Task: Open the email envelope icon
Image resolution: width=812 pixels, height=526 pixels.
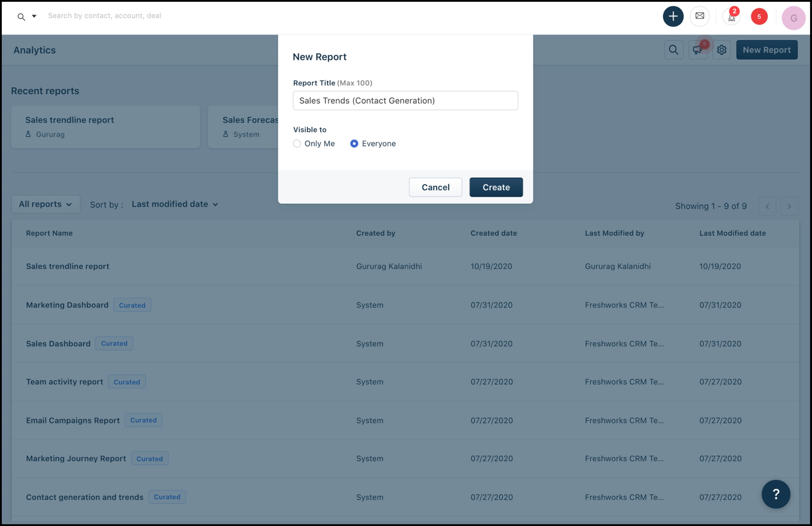Action: coord(699,16)
